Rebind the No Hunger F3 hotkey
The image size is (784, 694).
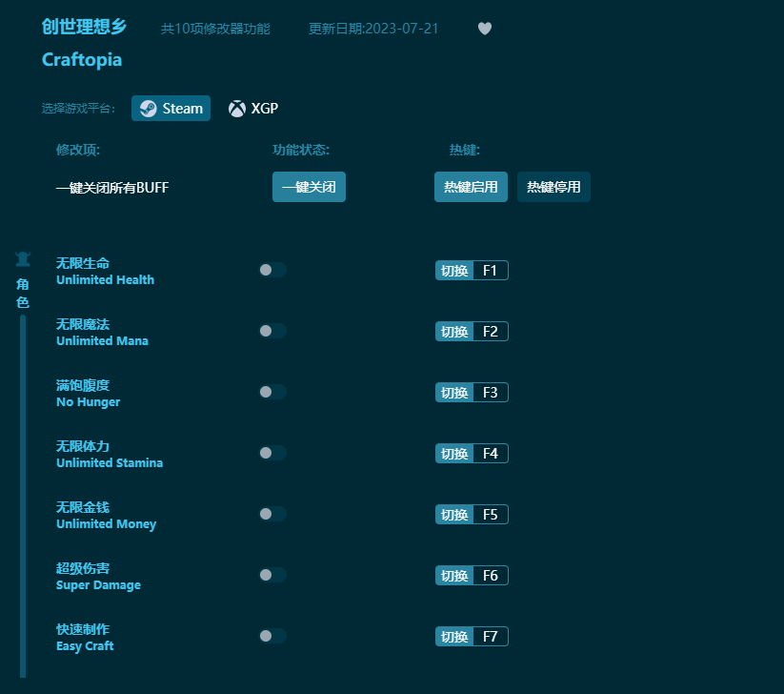[454, 392]
